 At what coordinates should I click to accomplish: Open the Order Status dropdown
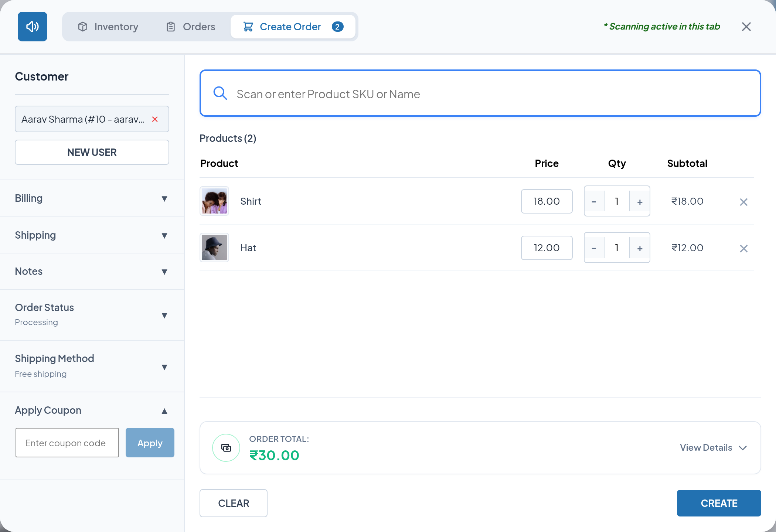click(x=92, y=315)
